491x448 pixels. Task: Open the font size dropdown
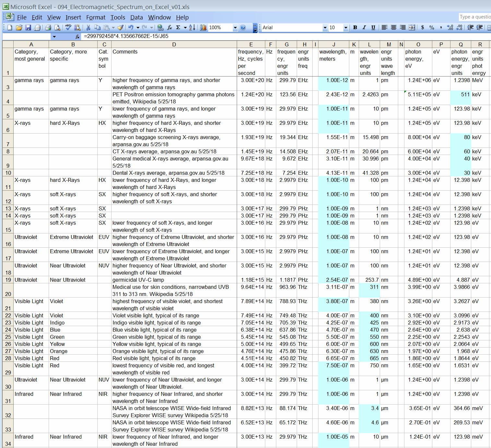tap(345, 28)
